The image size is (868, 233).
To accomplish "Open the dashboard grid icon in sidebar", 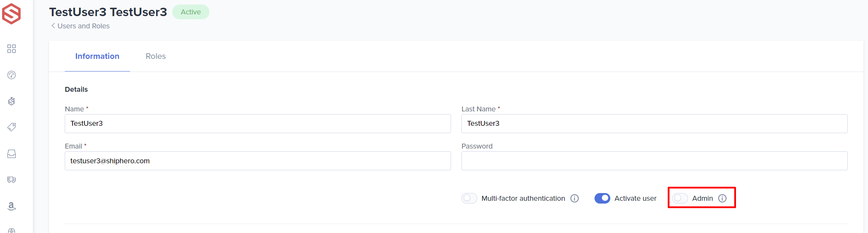I will [x=12, y=49].
